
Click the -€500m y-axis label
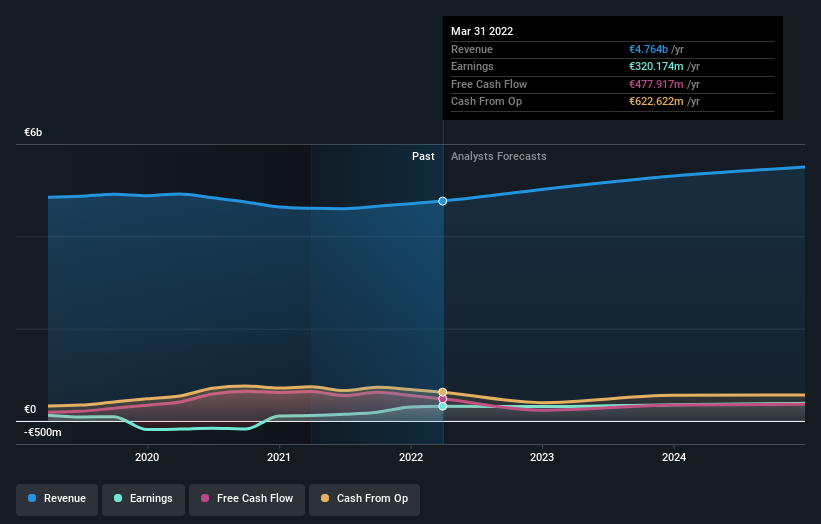pos(42,432)
